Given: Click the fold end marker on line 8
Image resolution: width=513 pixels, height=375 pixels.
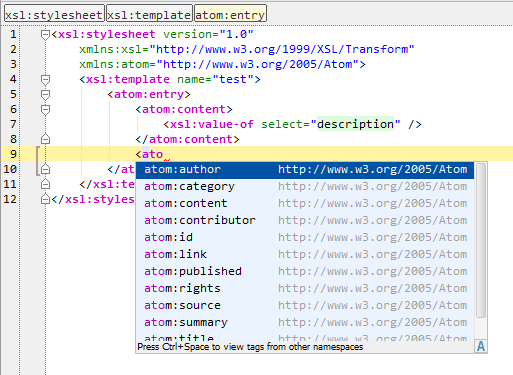Looking at the screenshot, I should click(45, 139).
